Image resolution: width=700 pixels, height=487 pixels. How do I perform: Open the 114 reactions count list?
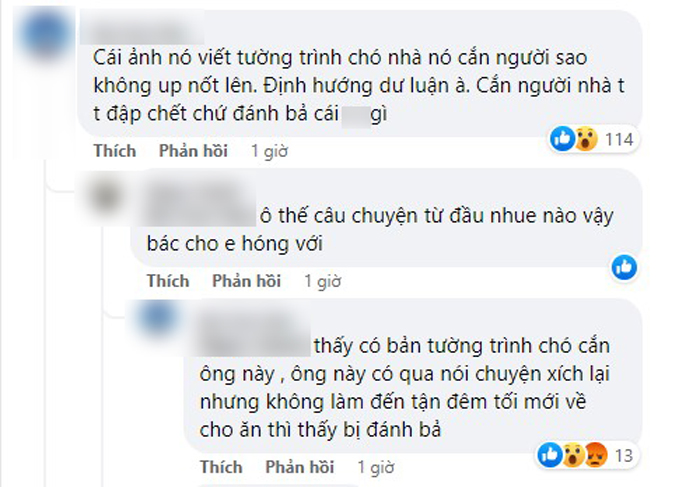(619, 140)
